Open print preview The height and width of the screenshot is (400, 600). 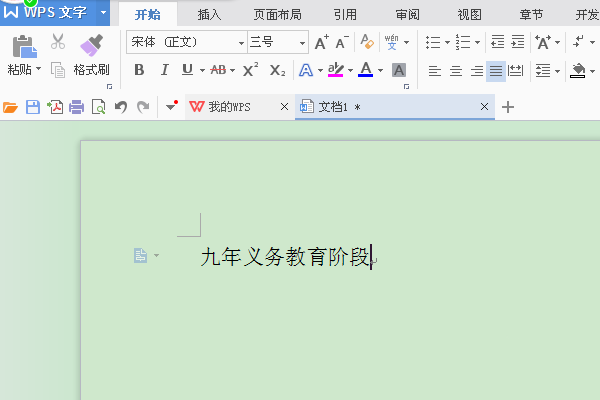click(98, 107)
